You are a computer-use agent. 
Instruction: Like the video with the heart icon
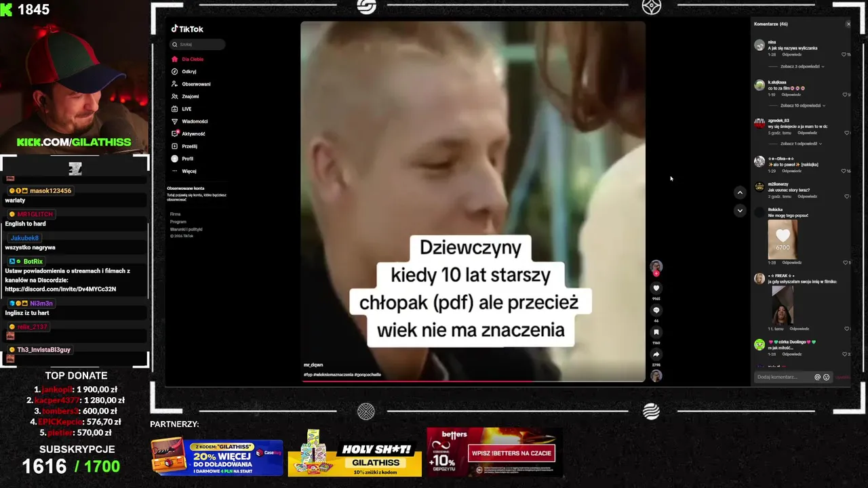click(656, 288)
